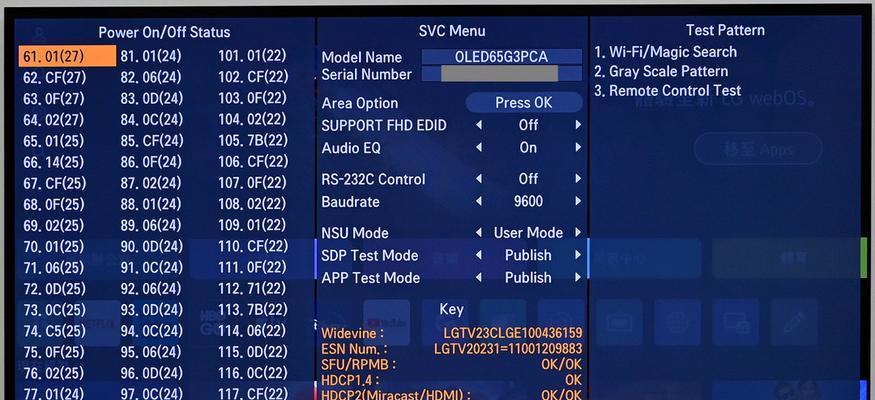Click the Widevine key LGTV23CLGE100436159
The width and height of the screenshot is (875, 400).
[513, 333]
